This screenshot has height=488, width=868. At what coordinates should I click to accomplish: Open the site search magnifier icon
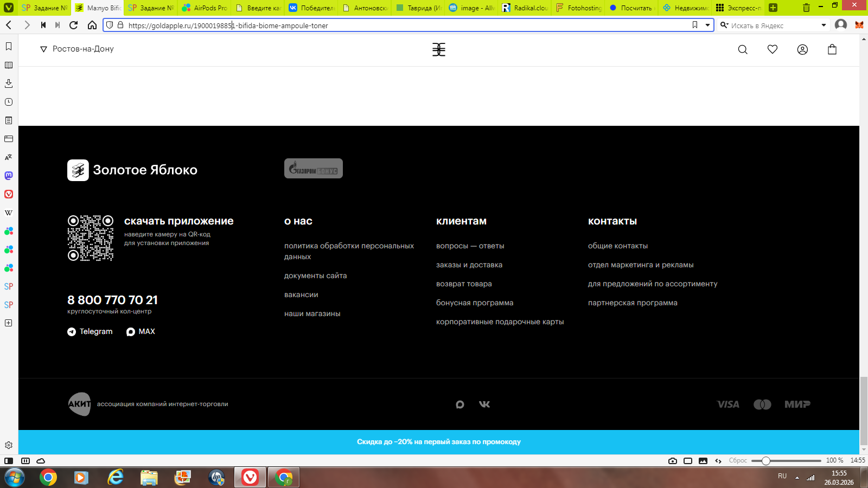tap(743, 49)
